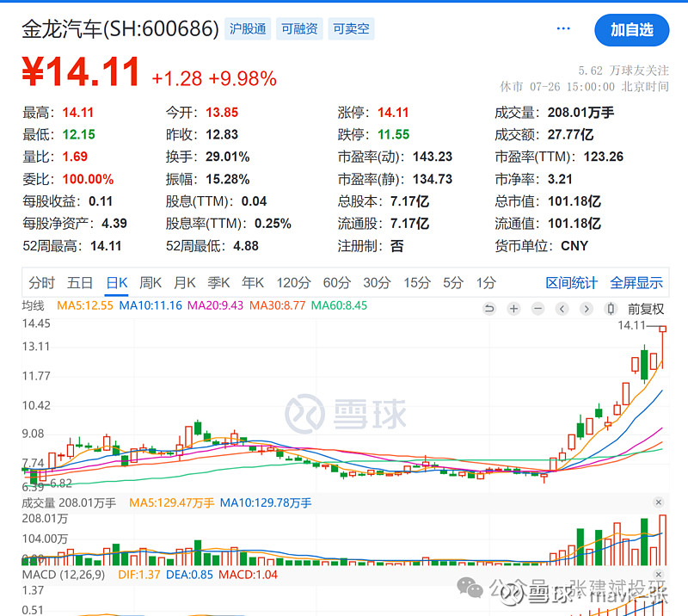This screenshot has height=616, width=688.
Task: Switch to the 5分 tab
Action: point(453,283)
